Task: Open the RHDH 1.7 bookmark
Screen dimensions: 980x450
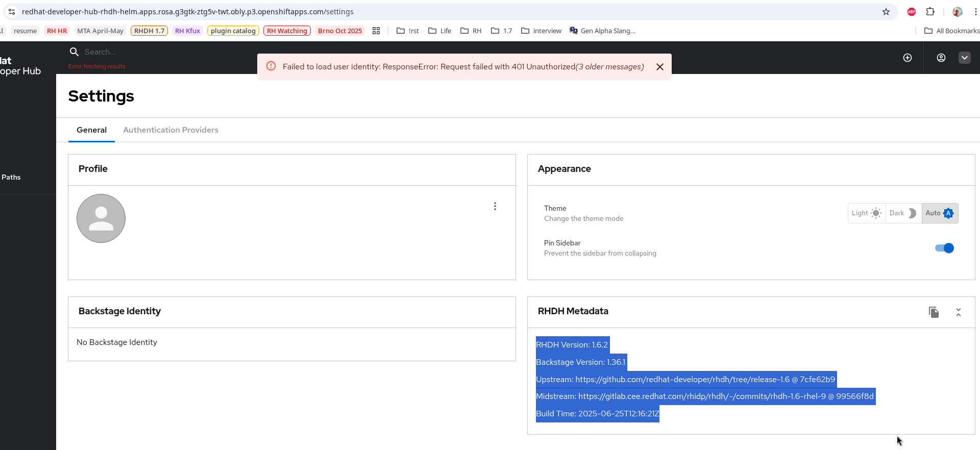Action: tap(150, 31)
